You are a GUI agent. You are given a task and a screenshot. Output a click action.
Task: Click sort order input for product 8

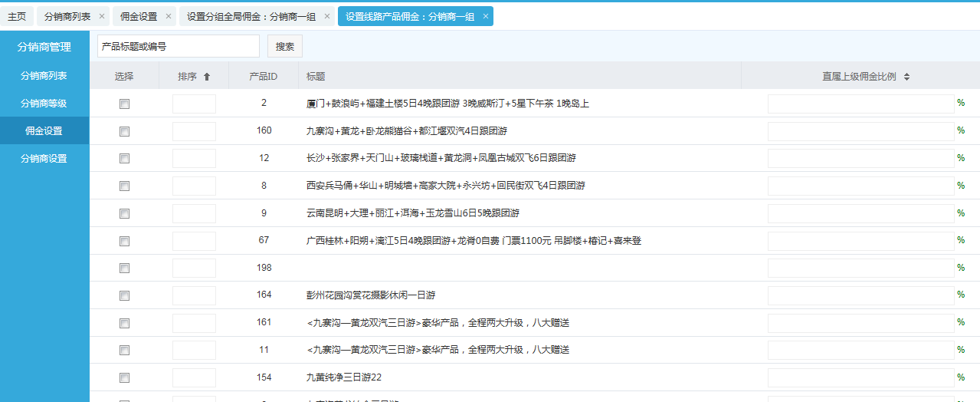pyautogui.click(x=194, y=186)
